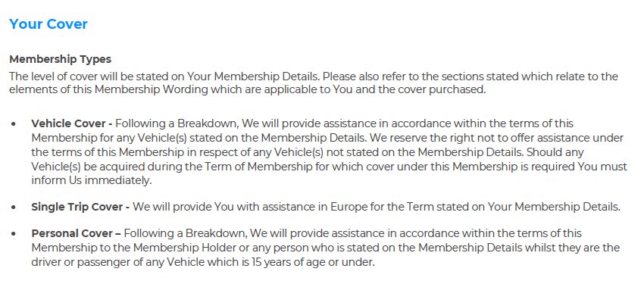The height and width of the screenshot is (281, 644).
Task: Select the 'Vehicle Cover -' bold label
Action: coord(72,123)
